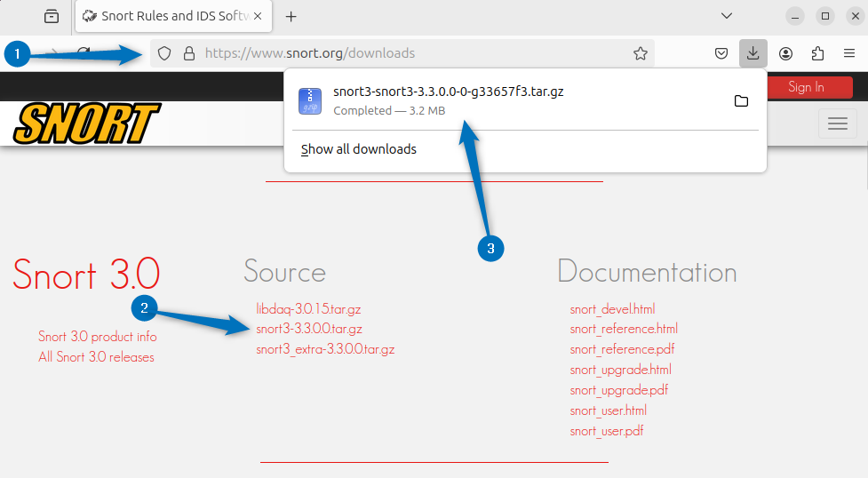Open the list all tabs chevron

point(726,16)
